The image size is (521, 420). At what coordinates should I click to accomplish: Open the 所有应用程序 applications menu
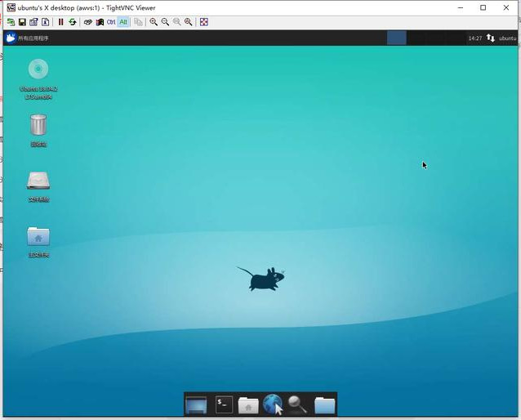pos(27,38)
